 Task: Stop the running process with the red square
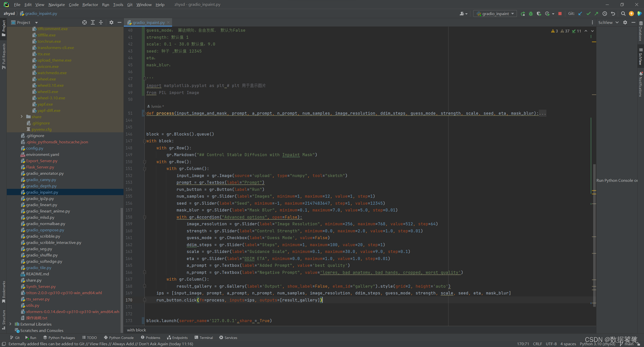pyautogui.click(x=560, y=14)
